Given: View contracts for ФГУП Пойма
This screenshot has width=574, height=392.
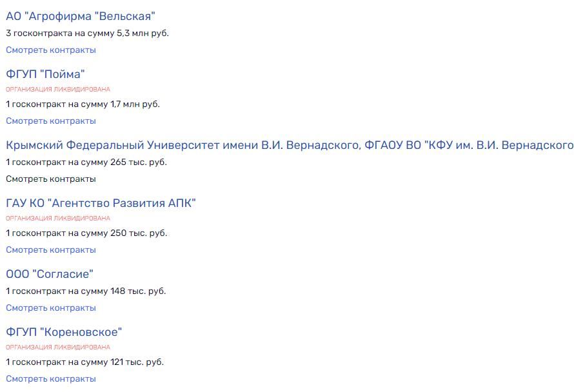Looking at the screenshot, I should click(50, 120).
